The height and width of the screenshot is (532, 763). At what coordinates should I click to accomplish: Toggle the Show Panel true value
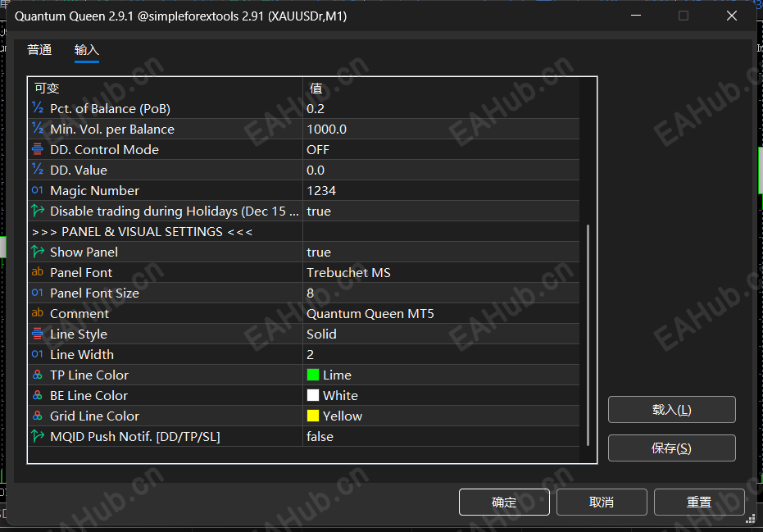pyautogui.click(x=441, y=252)
